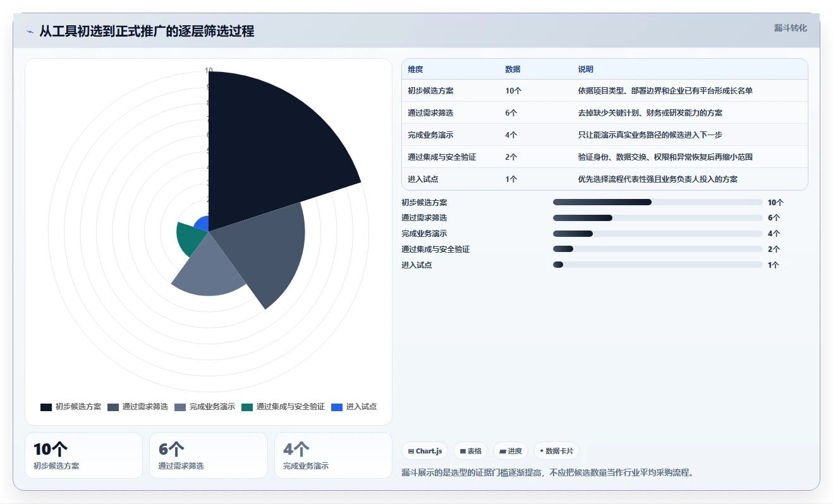Click the 初步候选方案 progress bar

point(658,202)
